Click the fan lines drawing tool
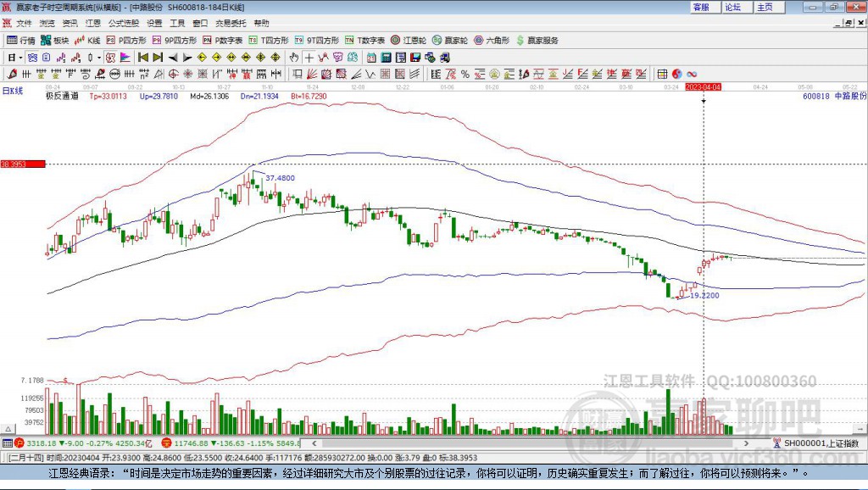 coord(312,75)
